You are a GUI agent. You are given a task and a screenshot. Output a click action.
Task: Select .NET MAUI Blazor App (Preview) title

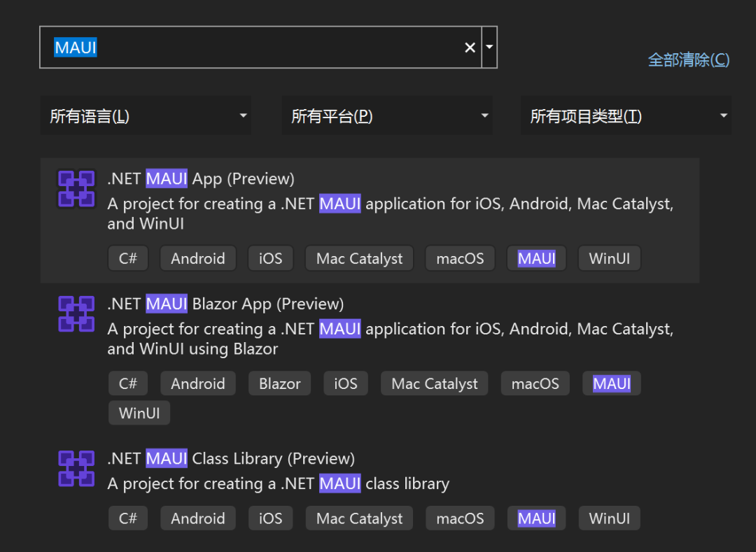pyautogui.click(x=225, y=304)
